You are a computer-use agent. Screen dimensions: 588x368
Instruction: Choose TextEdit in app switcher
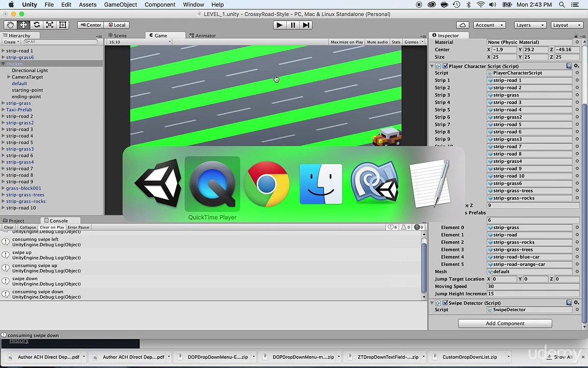430,183
